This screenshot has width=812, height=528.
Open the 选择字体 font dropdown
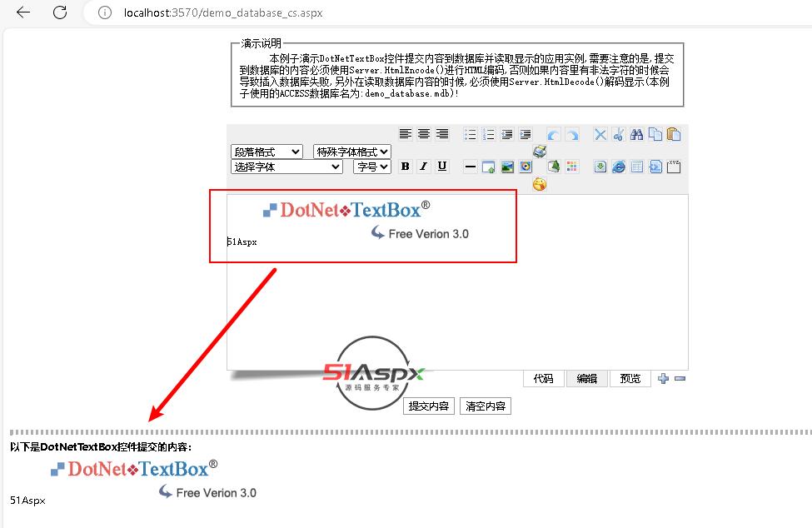(286, 167)
